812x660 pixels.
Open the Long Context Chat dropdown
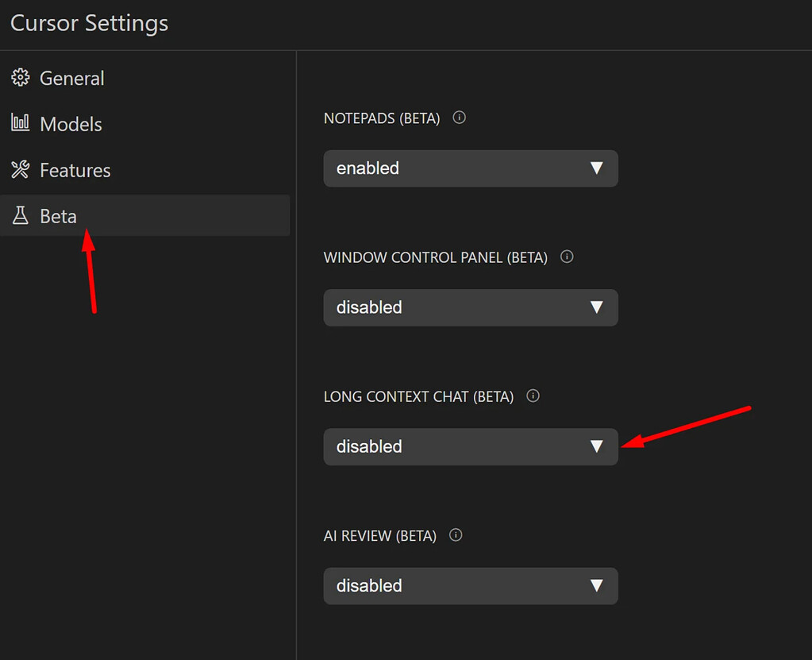coord(470,446)
